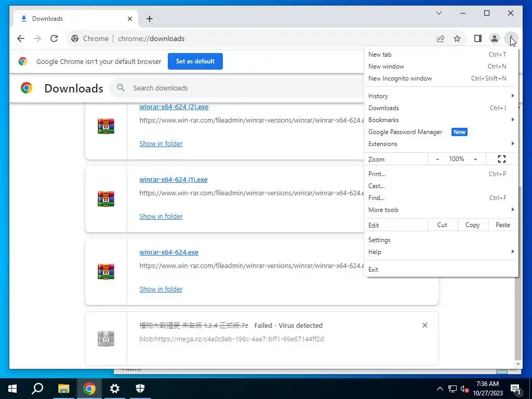This screenshot has width=532, height=399.
Task: Choose Print... from the menu
Action: click(x=441, y=174)
